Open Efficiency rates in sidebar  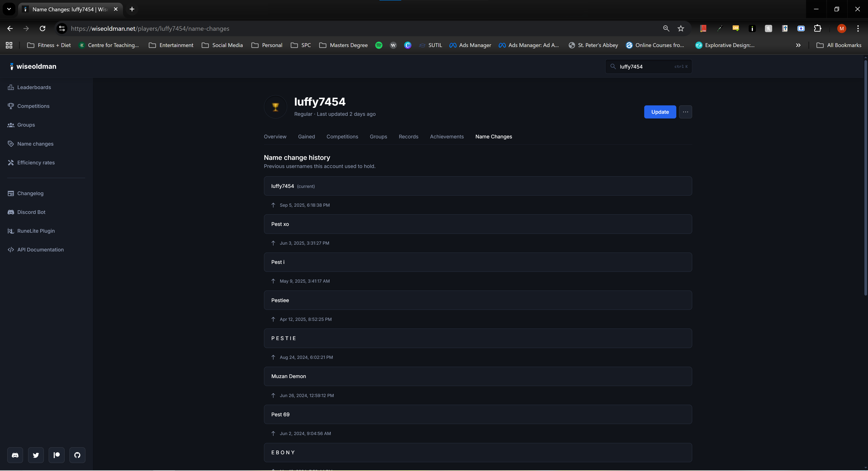click(x=31, y=163)
